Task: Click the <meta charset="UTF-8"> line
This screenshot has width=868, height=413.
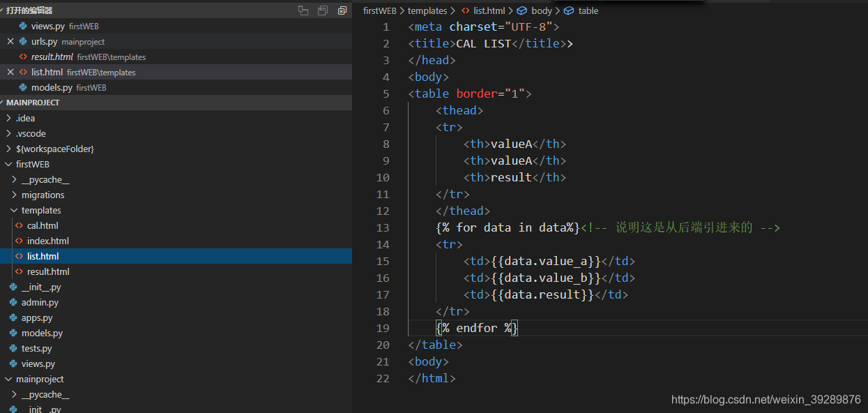Action: [484, 27]
